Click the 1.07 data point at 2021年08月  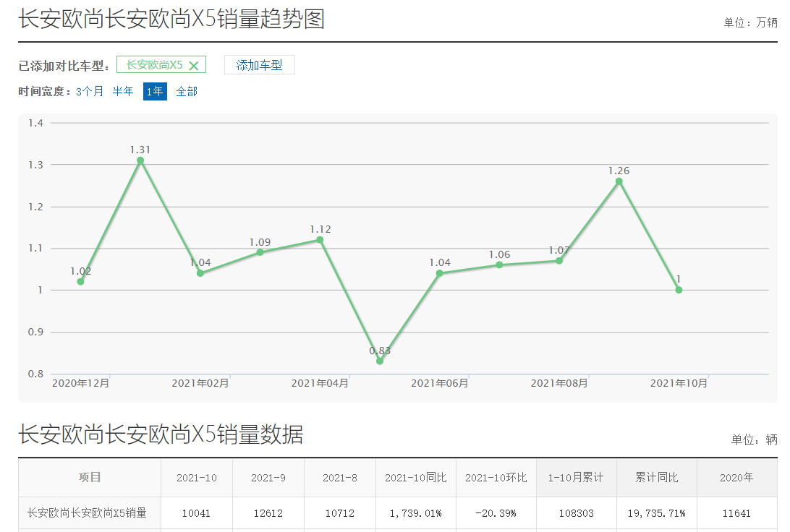[x=559, y=261]
